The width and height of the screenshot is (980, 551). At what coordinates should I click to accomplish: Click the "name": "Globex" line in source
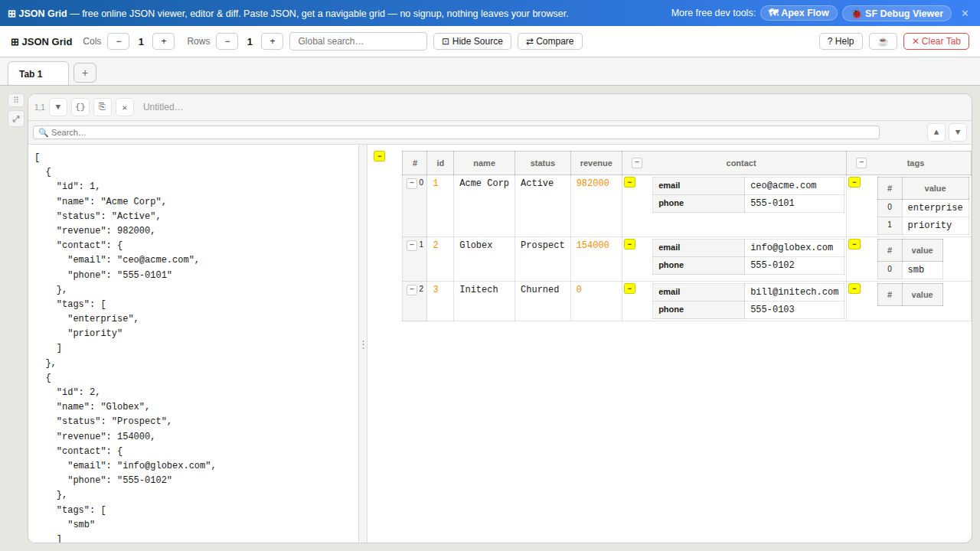click(103, 406)
